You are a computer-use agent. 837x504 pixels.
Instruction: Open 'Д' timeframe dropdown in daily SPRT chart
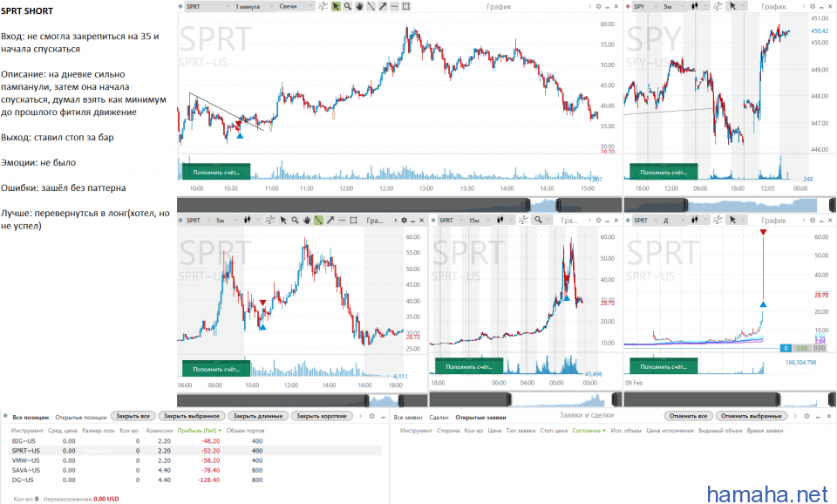pyautogui.click(x=673, y=220)
